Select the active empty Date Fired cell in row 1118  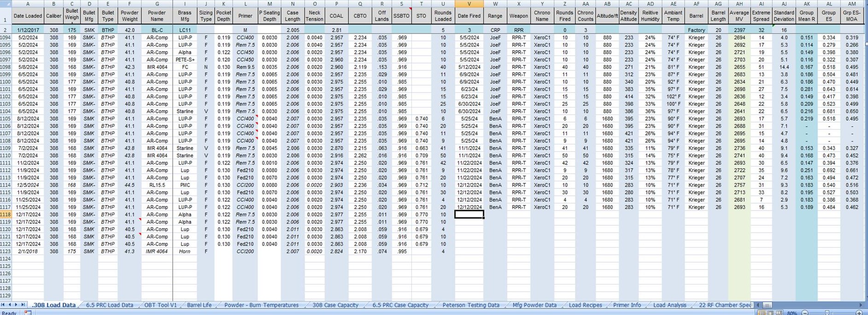[469, 215]
